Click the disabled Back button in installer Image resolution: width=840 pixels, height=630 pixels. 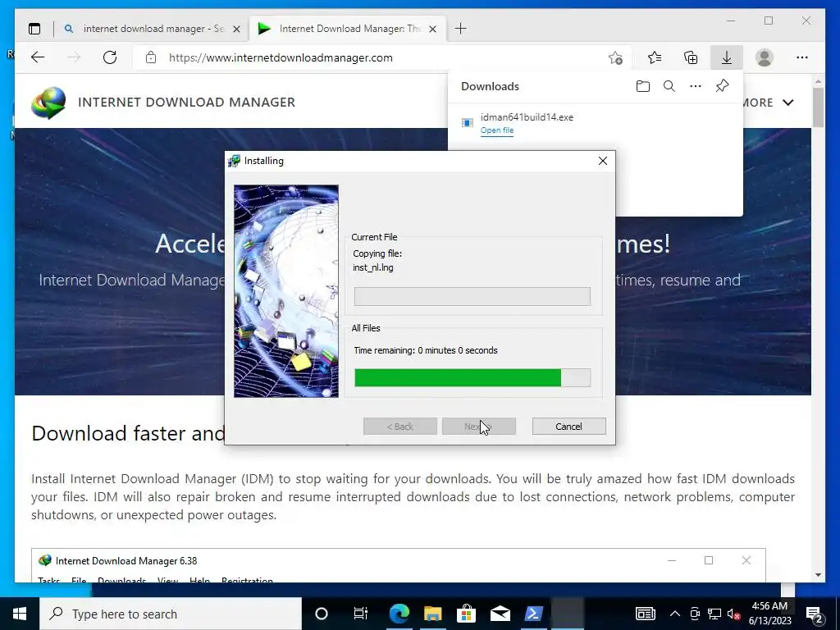(399, 427)
